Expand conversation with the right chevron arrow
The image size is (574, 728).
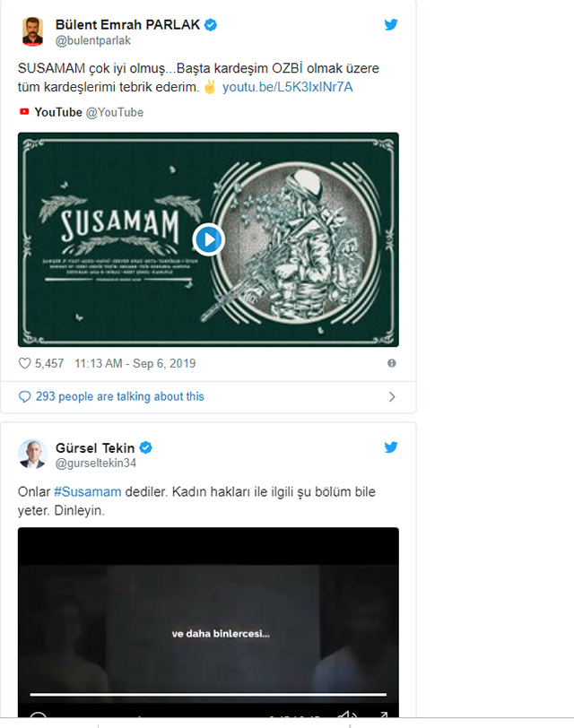click(391, 396)
